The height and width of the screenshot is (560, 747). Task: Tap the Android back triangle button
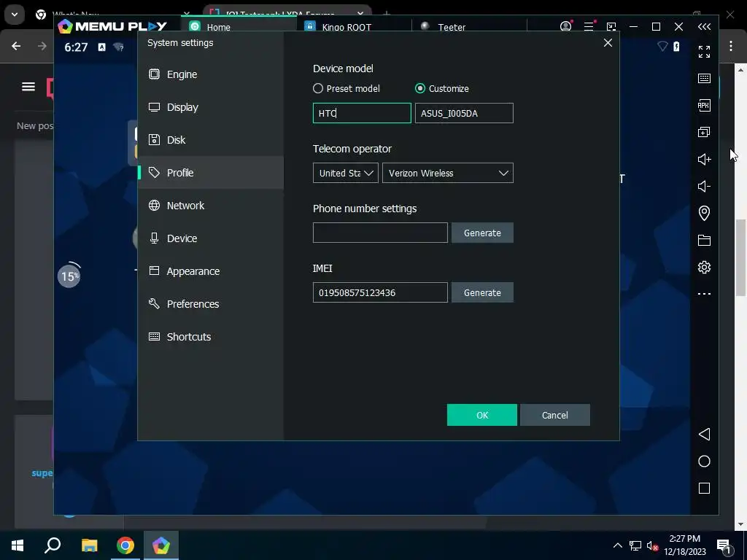click(x=704, y=435)
